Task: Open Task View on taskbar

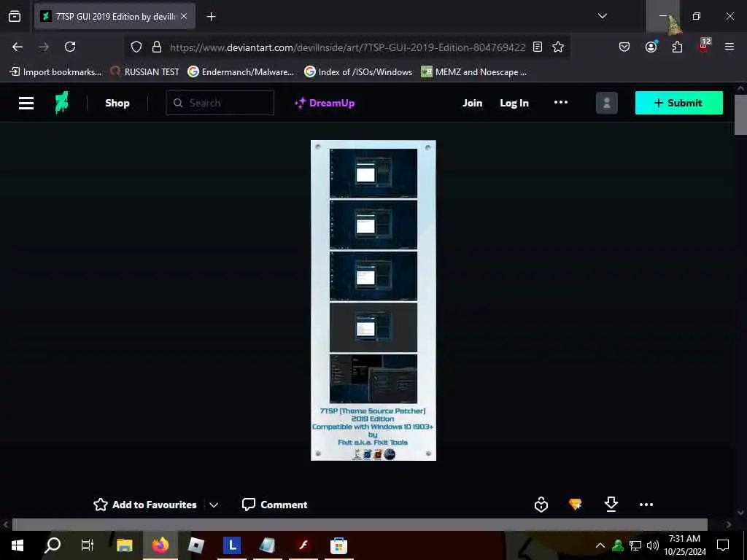Action: coord(88,545)
